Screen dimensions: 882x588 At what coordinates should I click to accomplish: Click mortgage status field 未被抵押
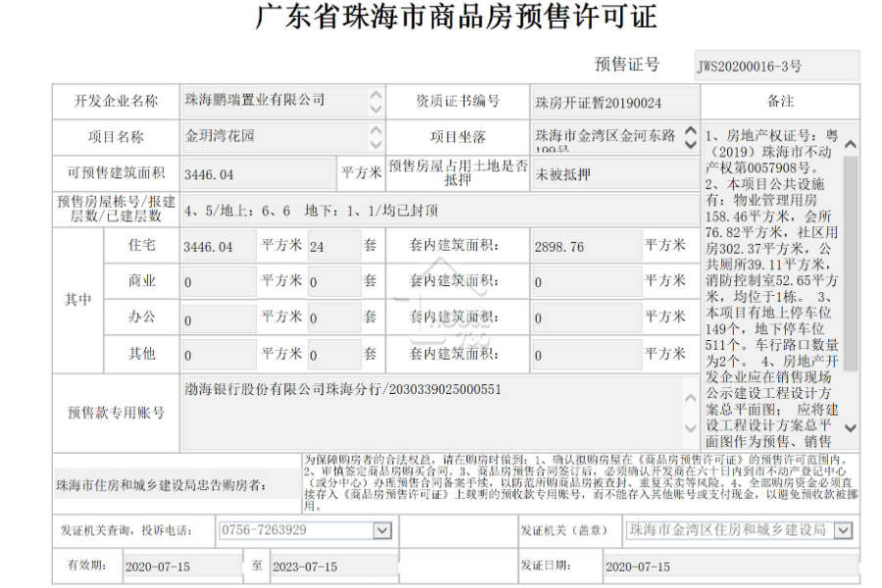[615, 173]
